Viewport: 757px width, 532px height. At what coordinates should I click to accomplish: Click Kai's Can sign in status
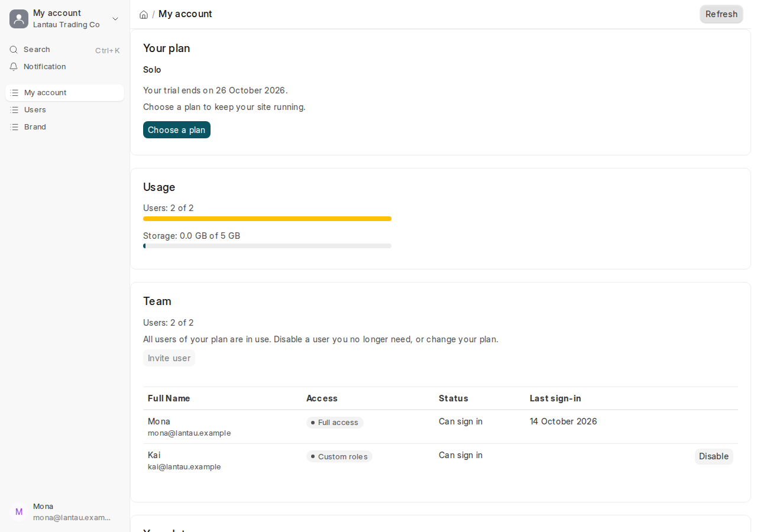[461, 455]
